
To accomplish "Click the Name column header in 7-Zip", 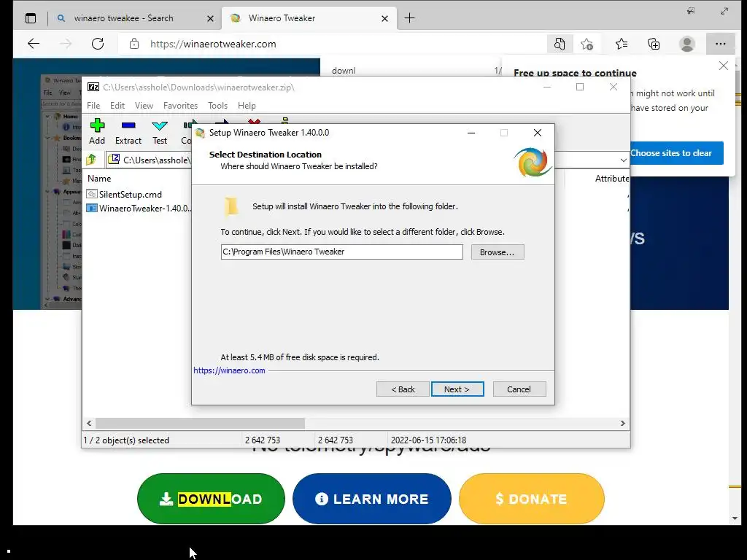I will [99, 179].
